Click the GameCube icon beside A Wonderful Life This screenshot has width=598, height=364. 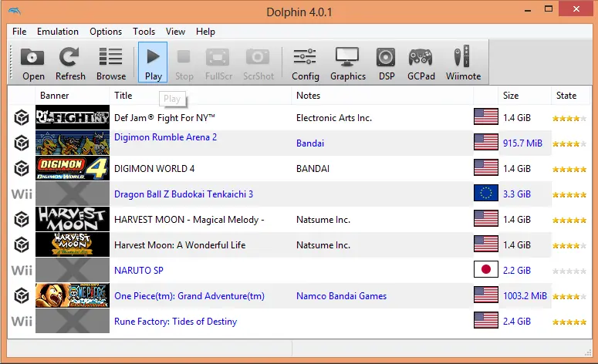point(22,244)
